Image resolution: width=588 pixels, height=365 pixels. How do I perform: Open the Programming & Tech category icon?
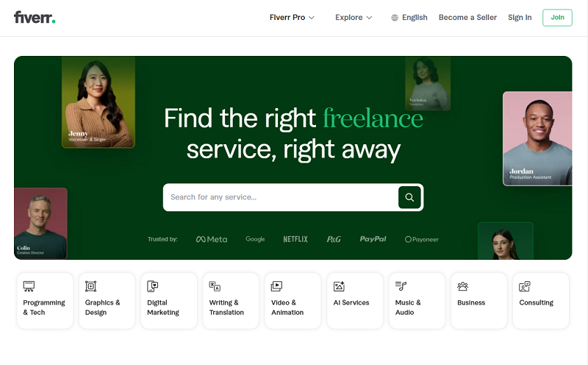coord(29,286)
